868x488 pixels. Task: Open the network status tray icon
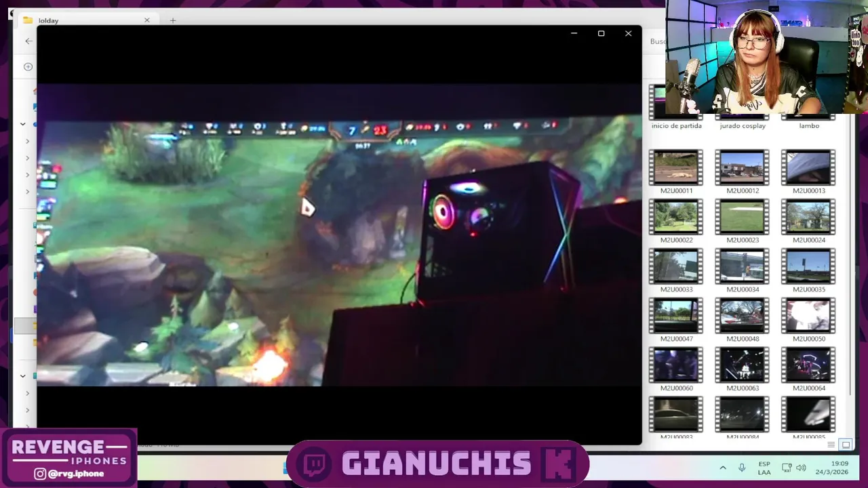pos(787,468)
